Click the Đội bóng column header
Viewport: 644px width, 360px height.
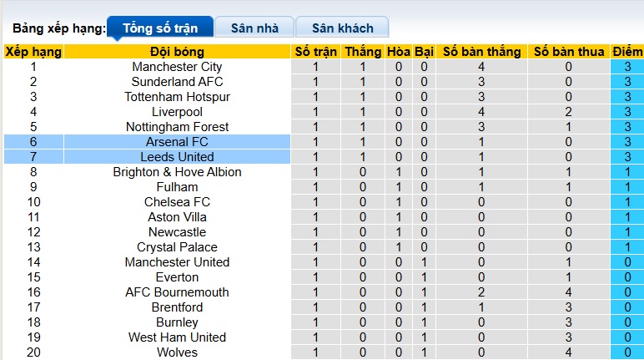pyautogui.click(x=177, y=52)
